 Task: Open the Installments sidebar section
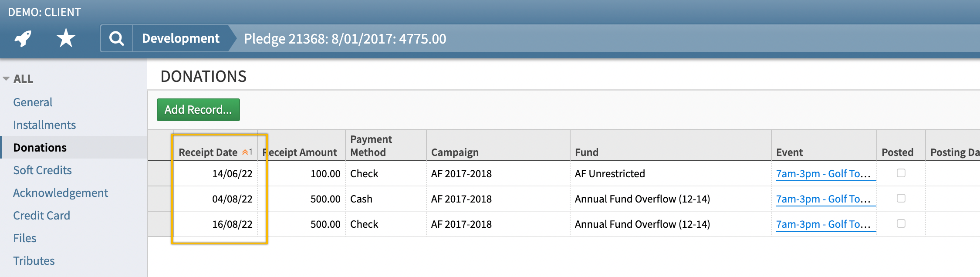point(44,125)
